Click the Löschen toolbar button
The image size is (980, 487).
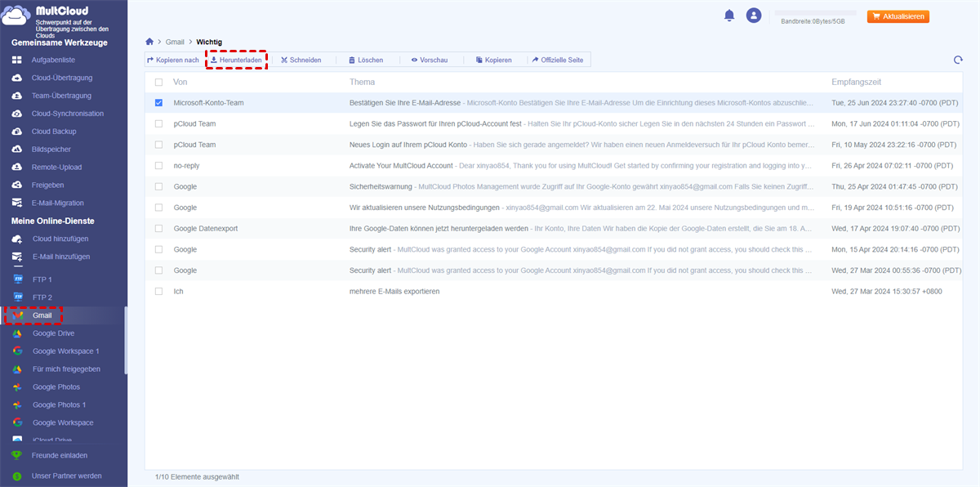click(x=365, y=60)
